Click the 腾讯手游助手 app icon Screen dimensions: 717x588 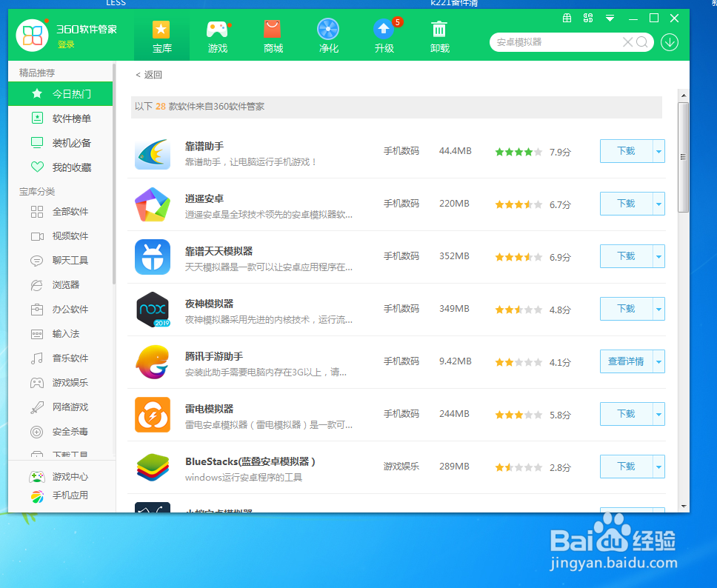pyautogui.click(x=153, y=362)
